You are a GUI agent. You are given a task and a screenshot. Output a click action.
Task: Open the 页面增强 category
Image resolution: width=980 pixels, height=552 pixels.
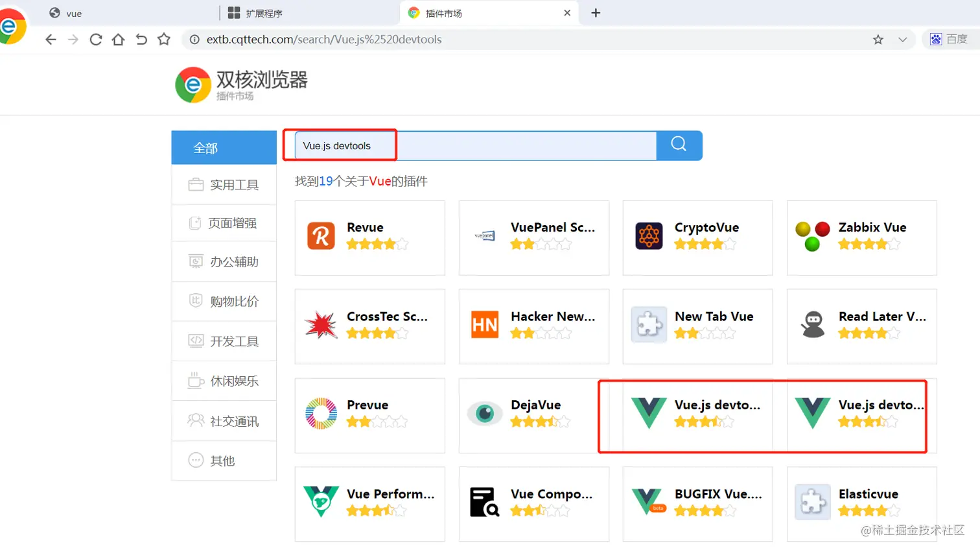[224, 223]
